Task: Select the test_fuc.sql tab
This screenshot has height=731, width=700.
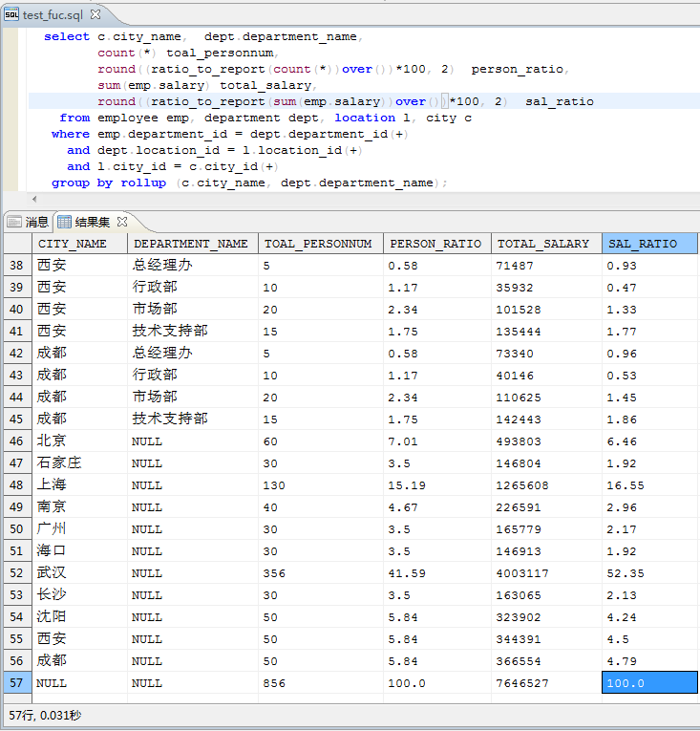Action: coord(53,14)
